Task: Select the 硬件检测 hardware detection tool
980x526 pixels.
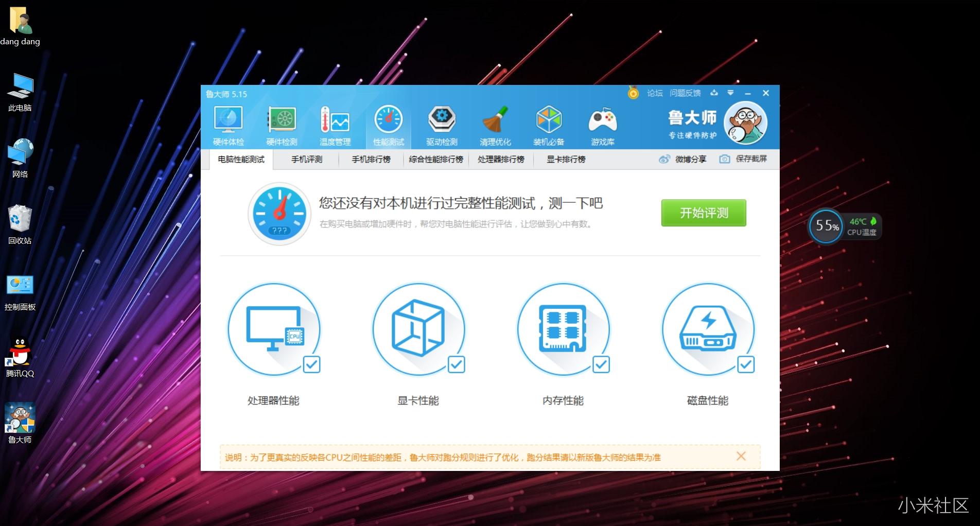Action: click(281, 124)
